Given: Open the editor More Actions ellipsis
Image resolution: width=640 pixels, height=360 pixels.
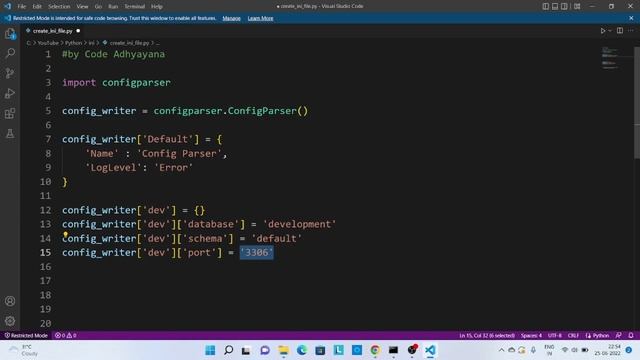Looking at the screenshot, I should pyautogui.click(x=631, y=31).
